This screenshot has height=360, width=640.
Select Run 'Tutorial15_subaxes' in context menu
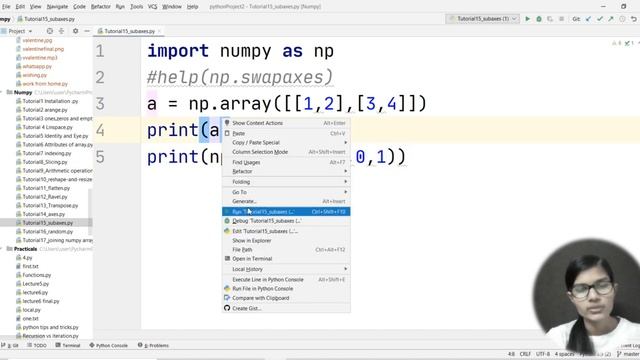point(286,211)
